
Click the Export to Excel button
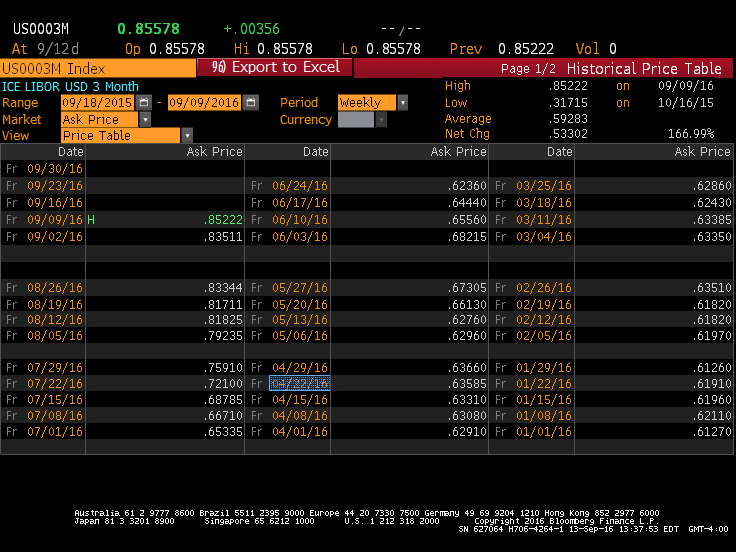(275, 67)
